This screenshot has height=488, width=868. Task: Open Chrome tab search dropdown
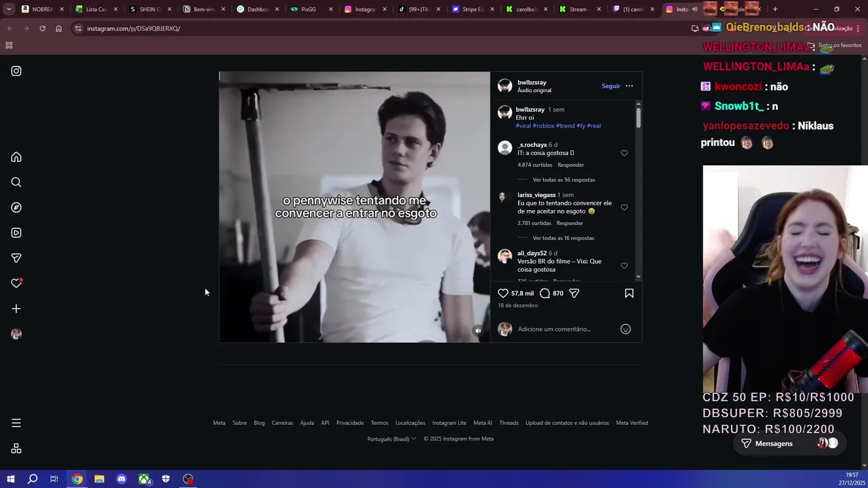coord(9,9)
